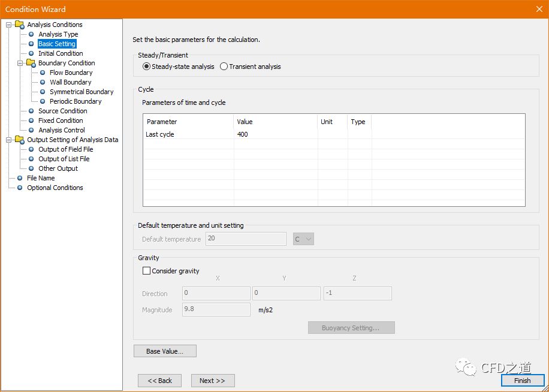Open the Base Value dialog
Viewport: 549px width, 392px height.
click(165, 351)
